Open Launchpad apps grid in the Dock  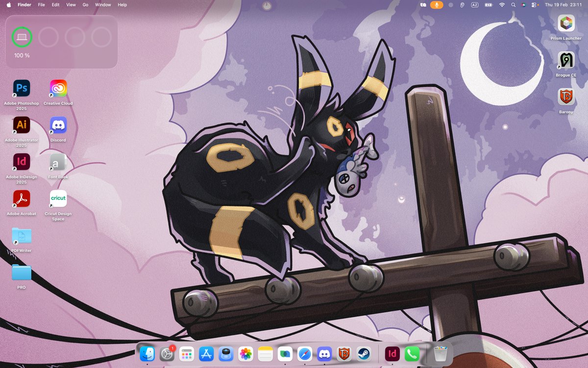(x=187, y=354)
